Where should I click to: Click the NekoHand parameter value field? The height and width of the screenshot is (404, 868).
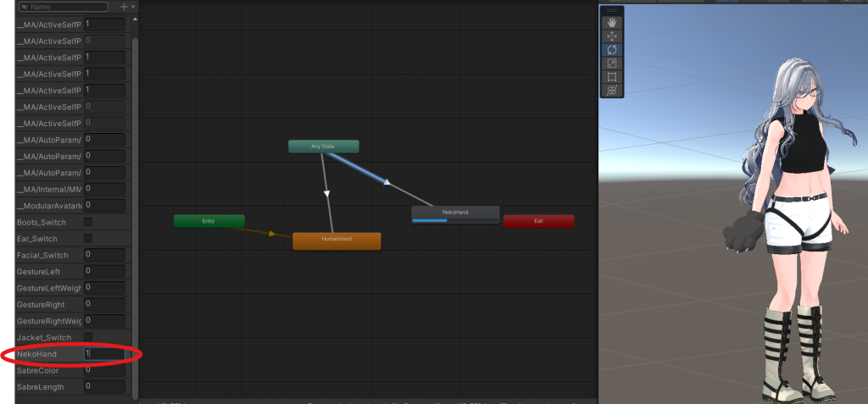point(104,353)
